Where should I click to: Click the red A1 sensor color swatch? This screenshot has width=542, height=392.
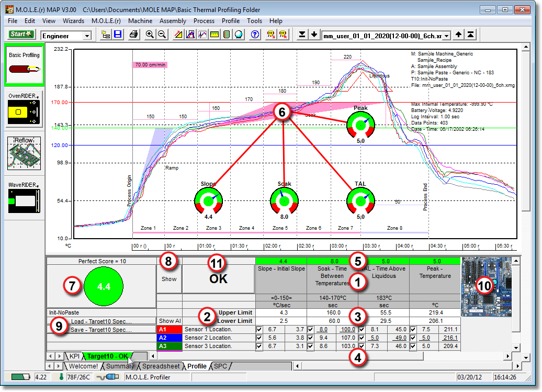click(170, 329)
